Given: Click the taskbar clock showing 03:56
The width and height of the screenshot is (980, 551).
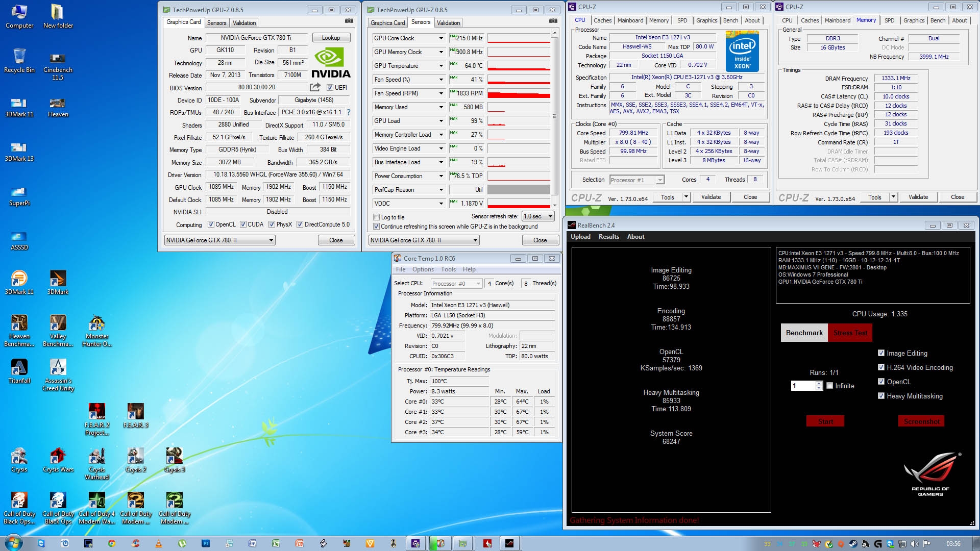Looking at the screenshot, I should (953, 544).
